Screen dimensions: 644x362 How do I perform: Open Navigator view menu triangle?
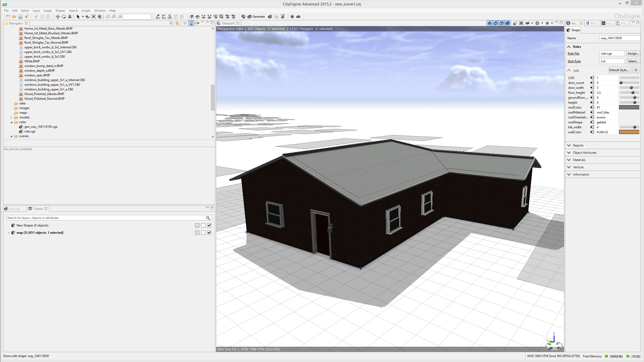coord(202,22)
